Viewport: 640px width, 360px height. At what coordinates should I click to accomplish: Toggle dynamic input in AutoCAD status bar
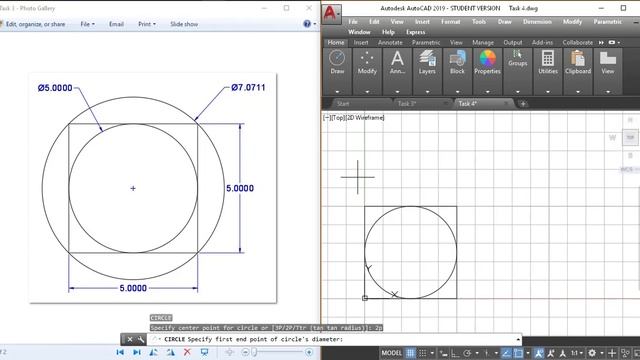tap(444, 353)
